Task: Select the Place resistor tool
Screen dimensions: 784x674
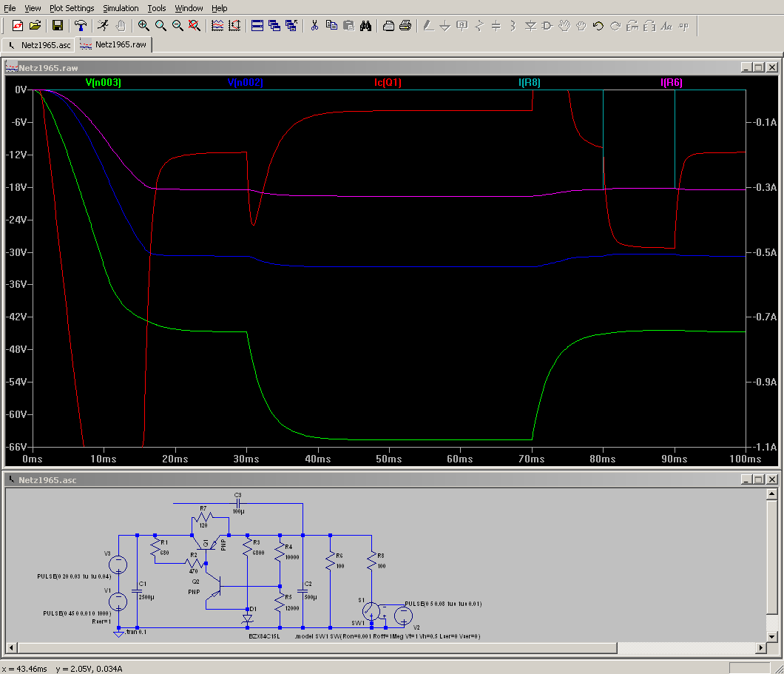Action: (479, 25)
